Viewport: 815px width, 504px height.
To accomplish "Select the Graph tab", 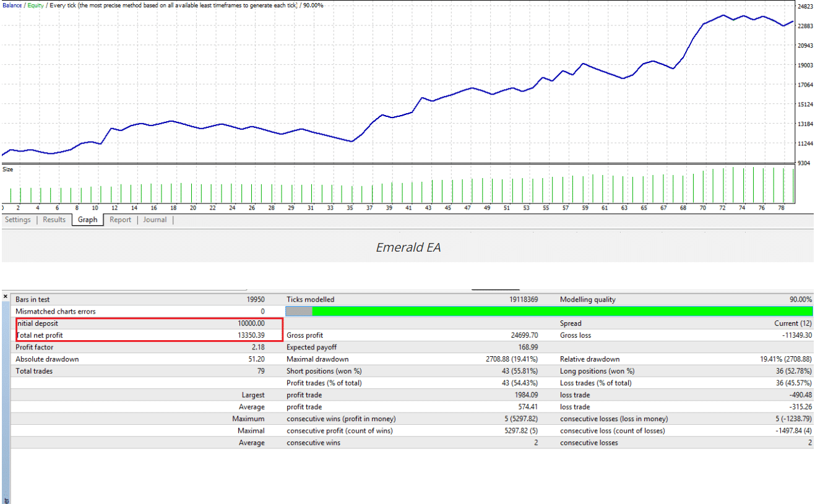I will pyautogui.click(x=88, y=220).
